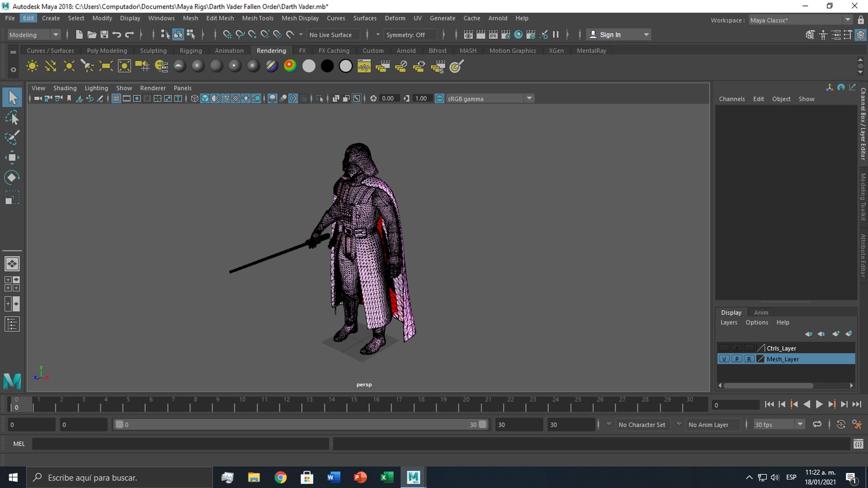Toggle visibility V box of Mesh_Layer

(724, 359)
